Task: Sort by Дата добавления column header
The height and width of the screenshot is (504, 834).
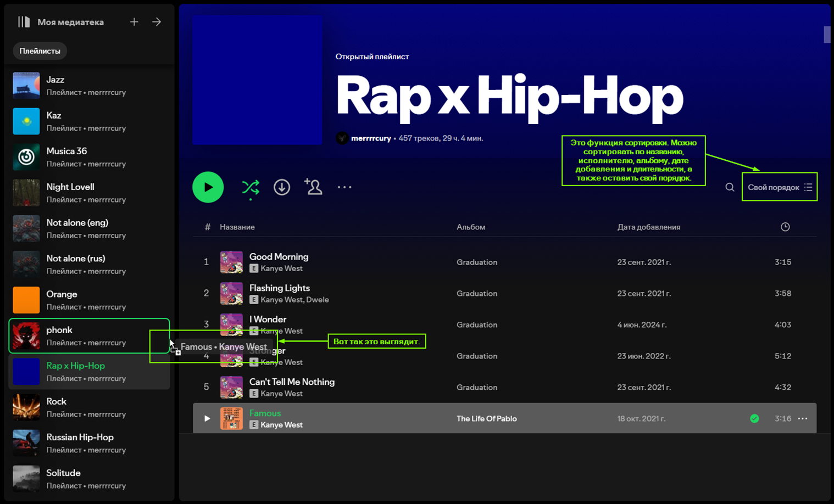Action: click(x=649, y=227)
